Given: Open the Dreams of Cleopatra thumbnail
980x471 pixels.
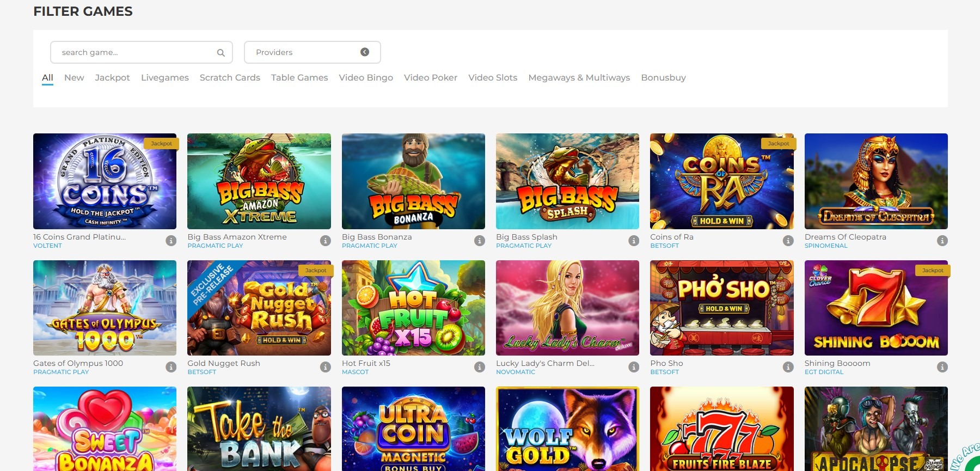Looking at the screenshot, I should tap(876, 181).
